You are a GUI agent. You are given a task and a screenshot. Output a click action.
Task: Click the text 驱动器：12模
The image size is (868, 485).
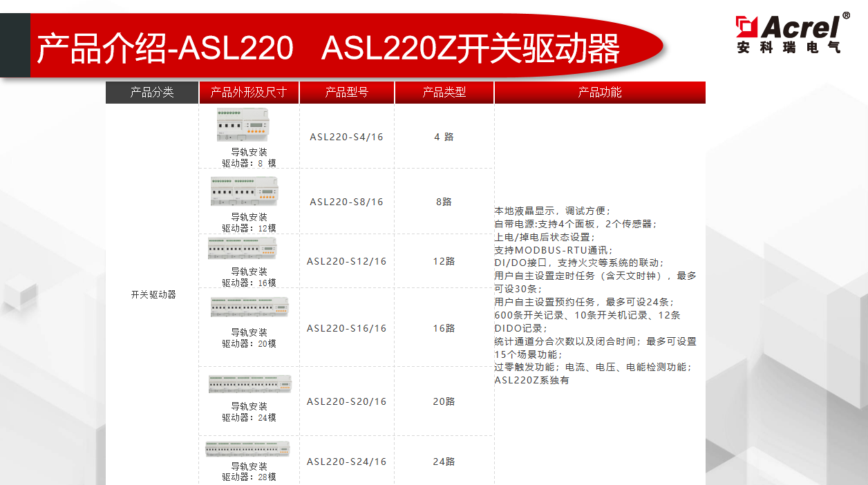tap(249, 228)
